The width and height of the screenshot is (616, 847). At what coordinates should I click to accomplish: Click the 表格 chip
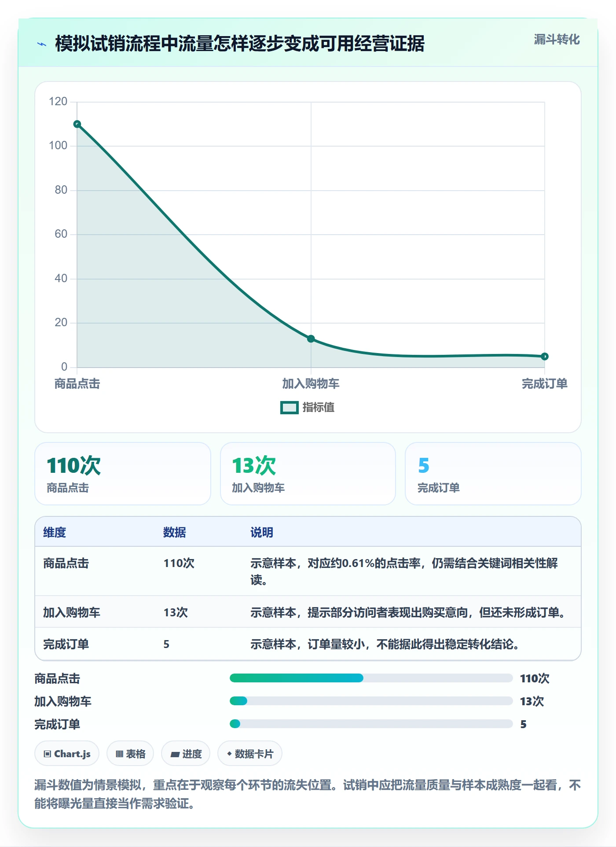pos(130,754)
